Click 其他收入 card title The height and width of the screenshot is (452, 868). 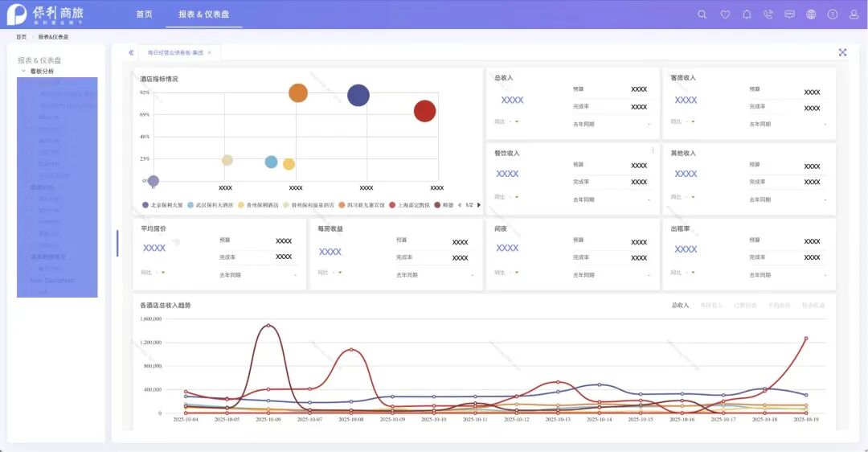pyautogui.click(x=683, y=153)
